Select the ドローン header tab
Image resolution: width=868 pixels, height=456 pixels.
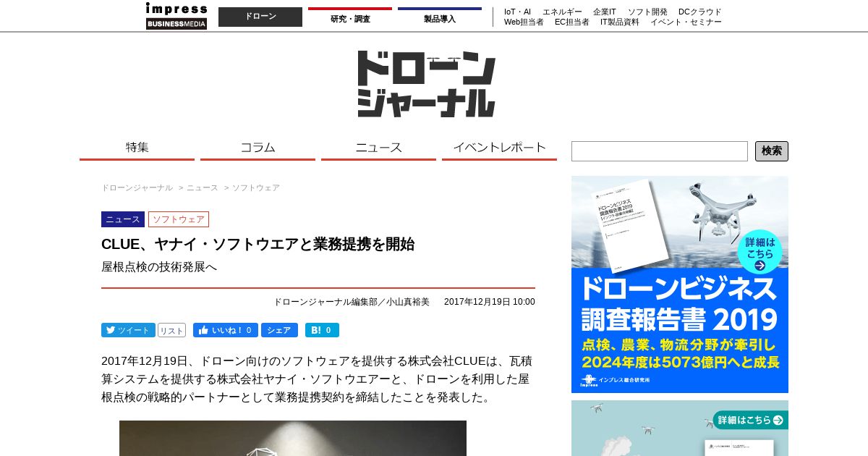coord(260,17)
